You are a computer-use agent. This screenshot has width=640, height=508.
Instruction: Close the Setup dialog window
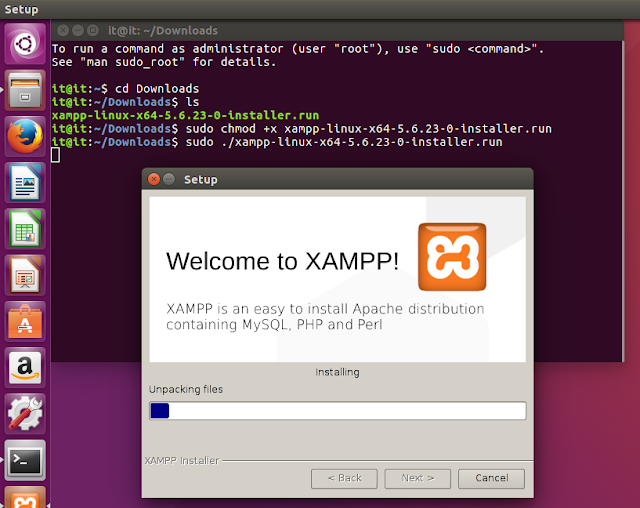pyautogui.click(x=154, y=179)
